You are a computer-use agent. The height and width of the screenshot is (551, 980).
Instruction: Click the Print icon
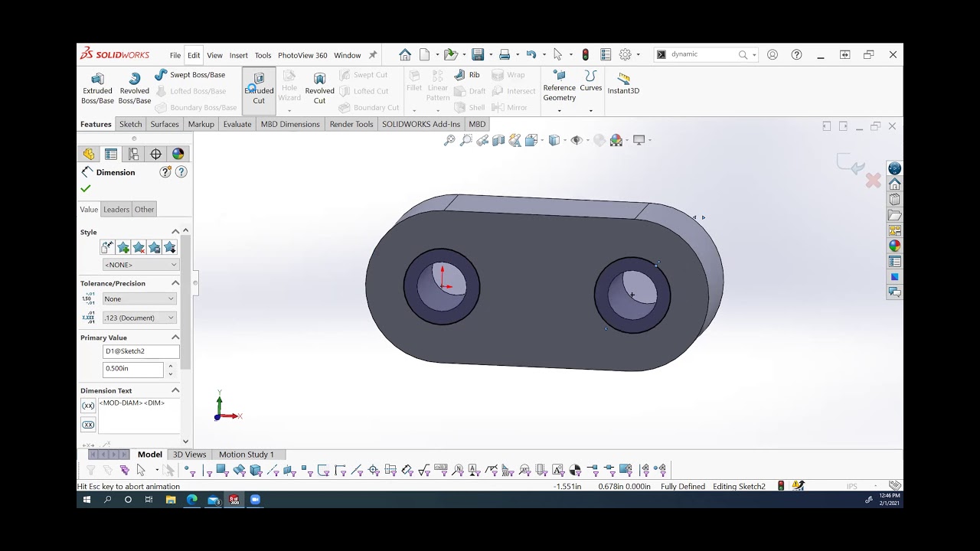(x=505, y=54)
